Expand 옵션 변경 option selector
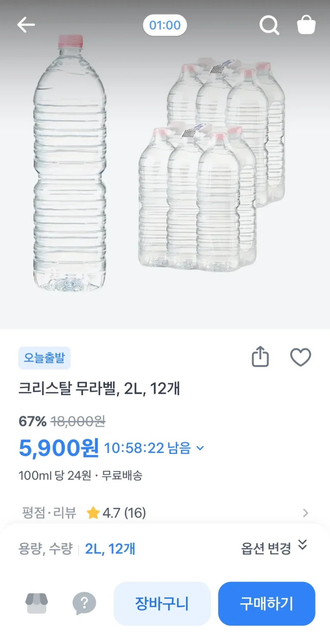The width and height of the screenshot is (330, 644). tap(274, 547)
